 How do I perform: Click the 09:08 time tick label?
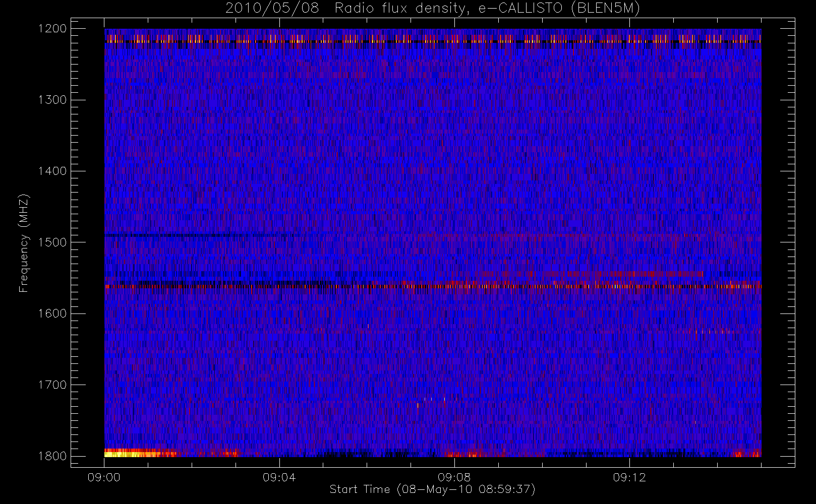[x=454, y=477]
